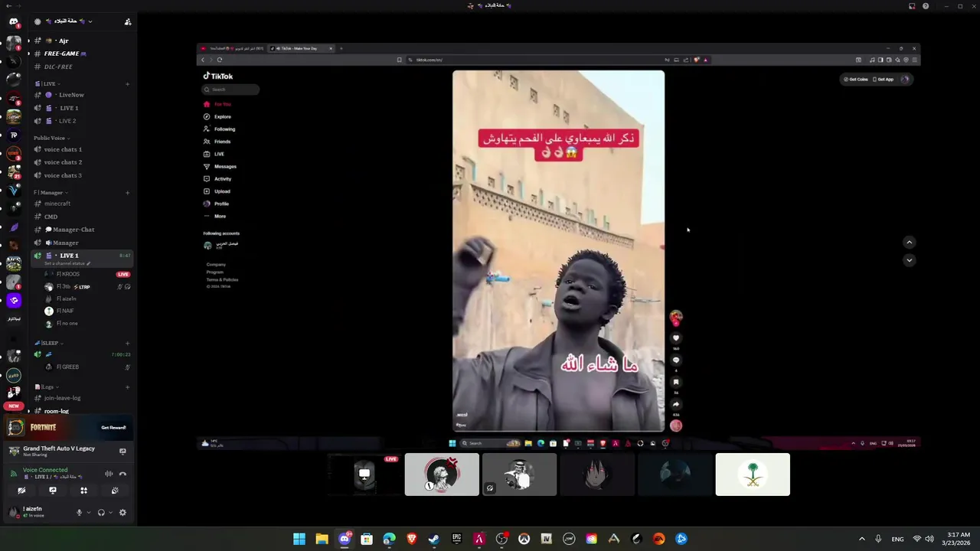Collapse the SLEEP channel category
Image resolution: width=980 pixels, height=551 pixels.
49,343
